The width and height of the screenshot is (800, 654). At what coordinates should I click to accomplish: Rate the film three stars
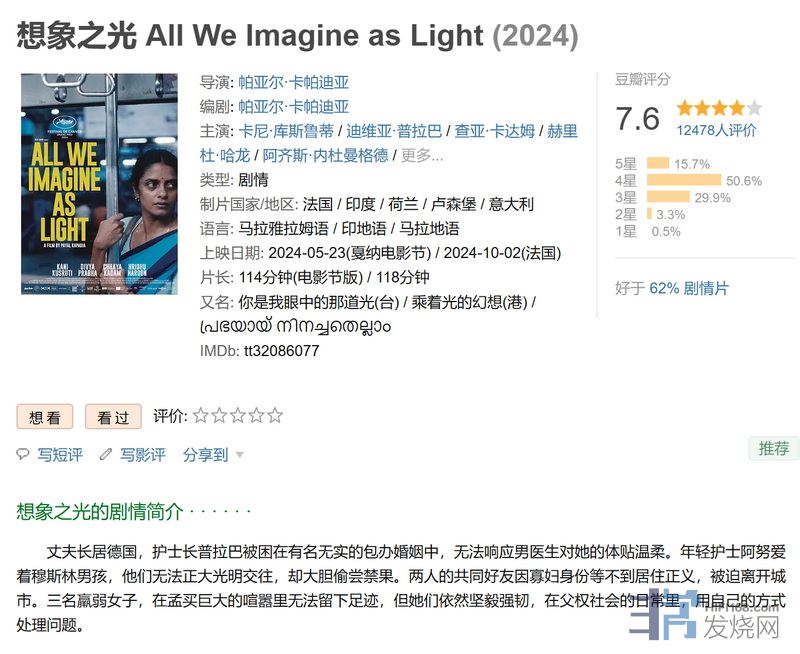click(x=238, y=415)
